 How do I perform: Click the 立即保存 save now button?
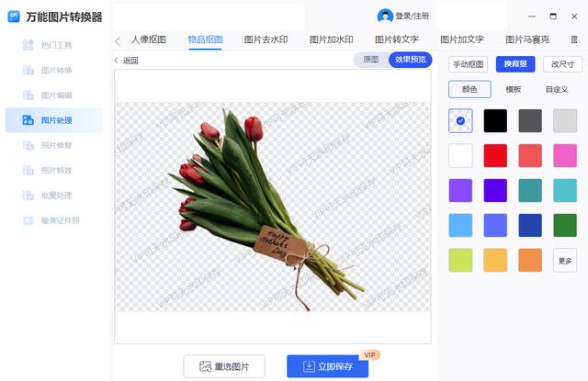pos(328,366)
